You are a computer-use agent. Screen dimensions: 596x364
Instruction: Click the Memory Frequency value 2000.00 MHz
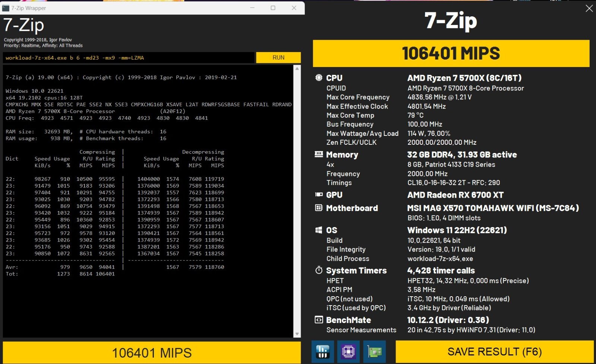point(427,174)
